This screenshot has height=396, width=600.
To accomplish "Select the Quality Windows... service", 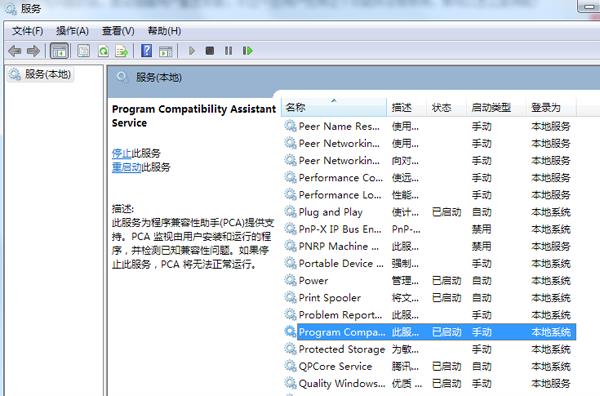I will pyautogui.click(x=429, y=383).
